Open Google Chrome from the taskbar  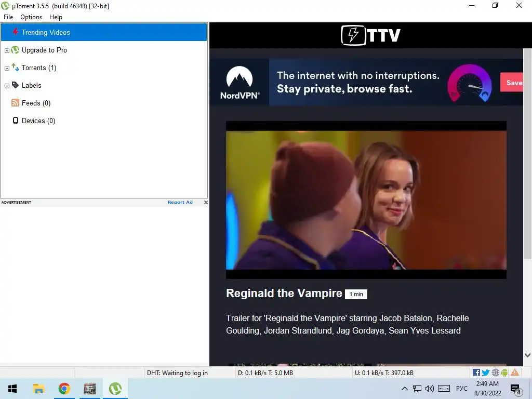coord(64,389)
